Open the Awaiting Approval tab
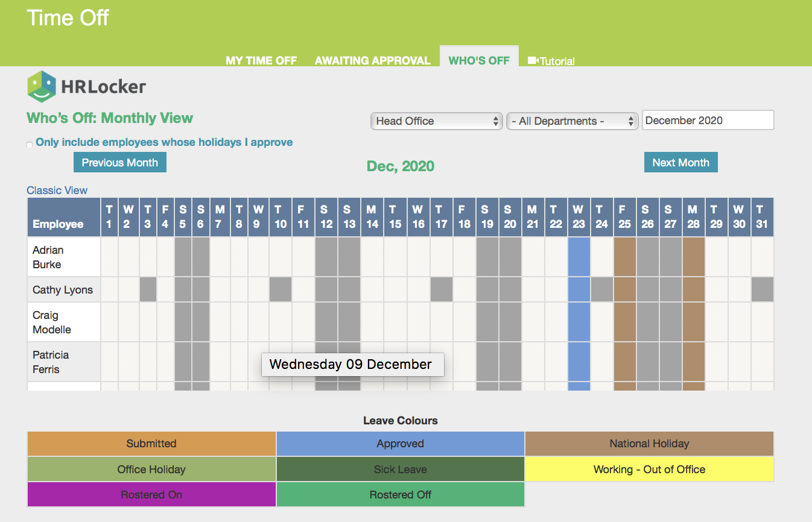The width and height of the screenshot is (812, 522). point(372,60)
